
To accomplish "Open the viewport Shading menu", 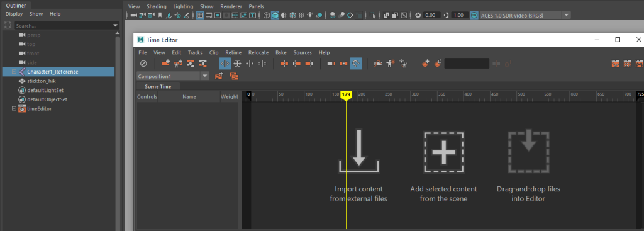I will pyautogui.click(x=157, y=6).
